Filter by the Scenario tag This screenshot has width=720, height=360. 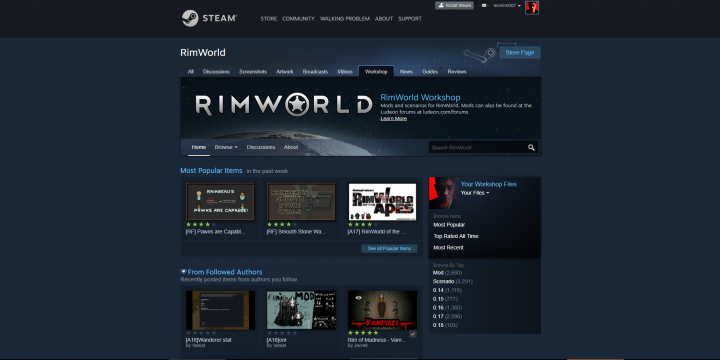point(453,281)
